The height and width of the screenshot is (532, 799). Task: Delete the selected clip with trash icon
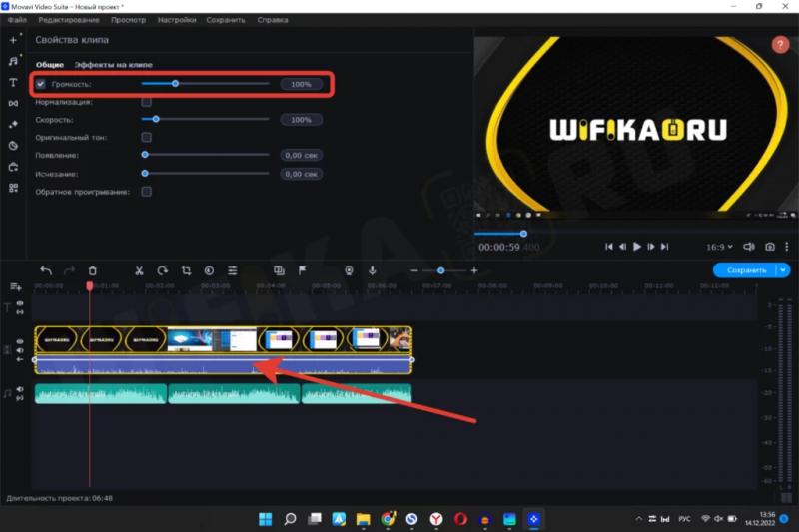coord(93,270)
